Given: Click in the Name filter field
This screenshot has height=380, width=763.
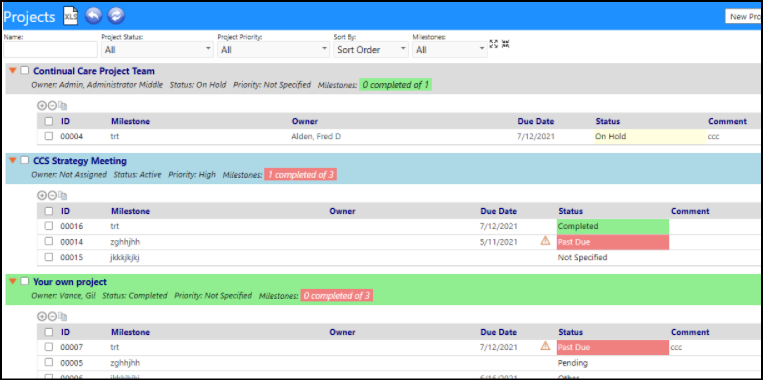Looking at the screenshot, I should pyautogui.click(x=51, y=50).
